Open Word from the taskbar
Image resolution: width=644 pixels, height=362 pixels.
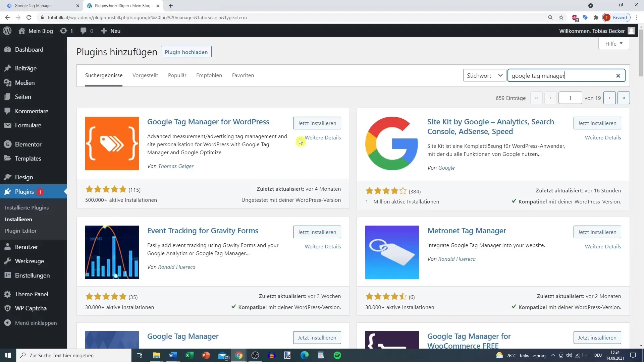coord(173,355)
